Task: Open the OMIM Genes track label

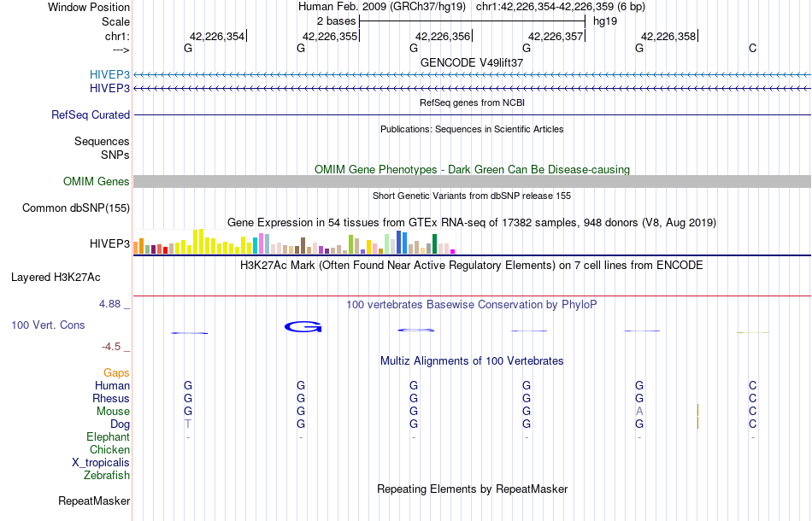Action: coord(97,182)
